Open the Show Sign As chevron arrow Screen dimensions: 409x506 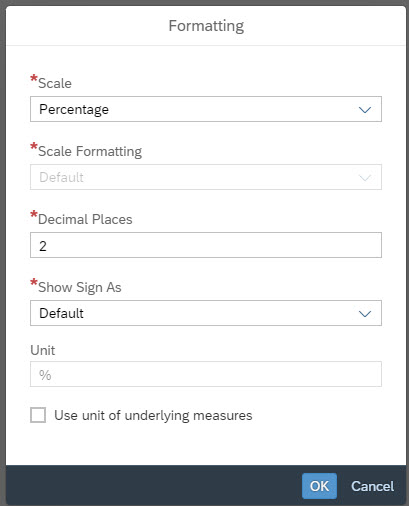click(x=365, y=314)
